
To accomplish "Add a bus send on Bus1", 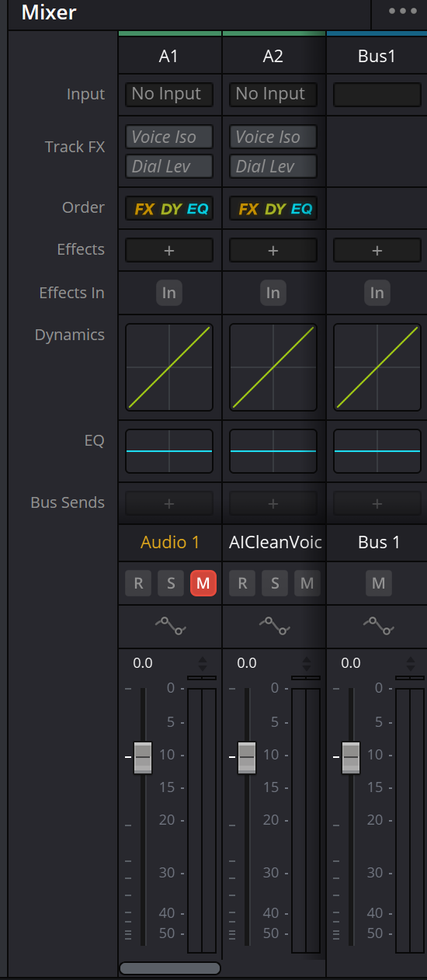I will click(377, 503).
